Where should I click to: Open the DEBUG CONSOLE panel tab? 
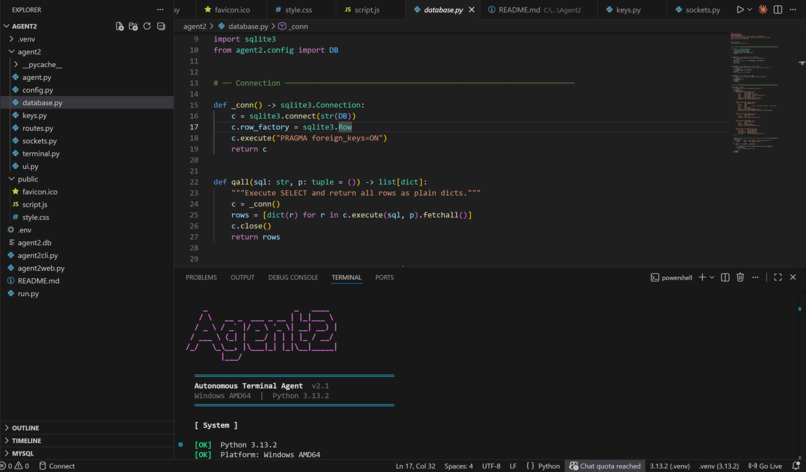(x=293, y=278)
